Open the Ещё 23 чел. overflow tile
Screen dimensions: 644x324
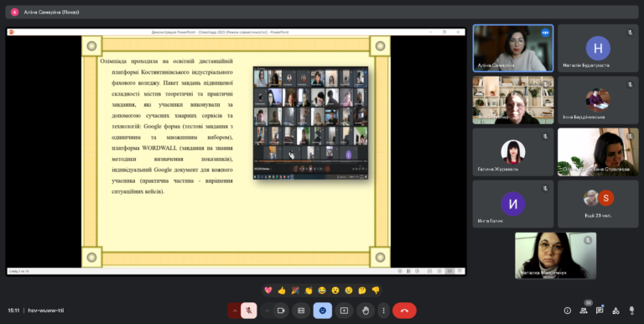click(598, 204)
